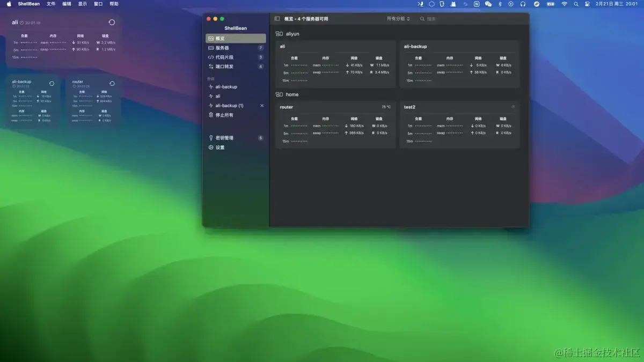
Task: Click the aliyun group icon
Action: (x=279, y=34)
